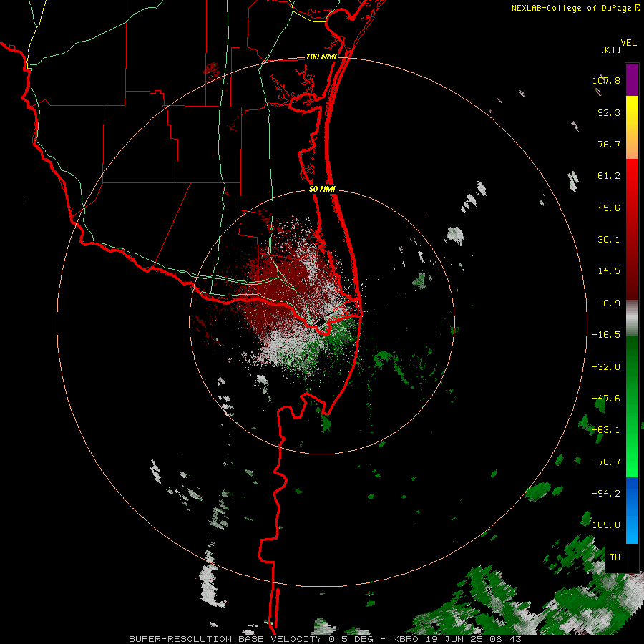Click the NEXLAB-College of DuPage credit text
644x644 pixels.
[x=571, y=8]
